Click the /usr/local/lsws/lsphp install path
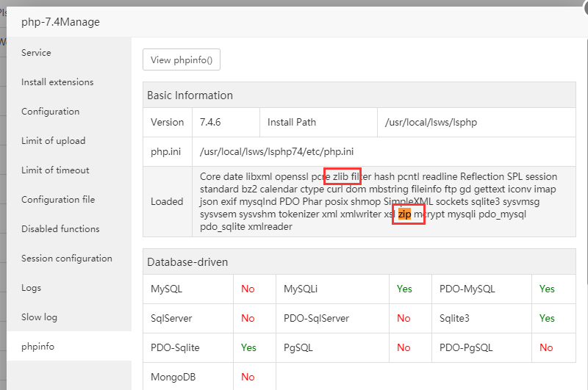 (431, 122)
